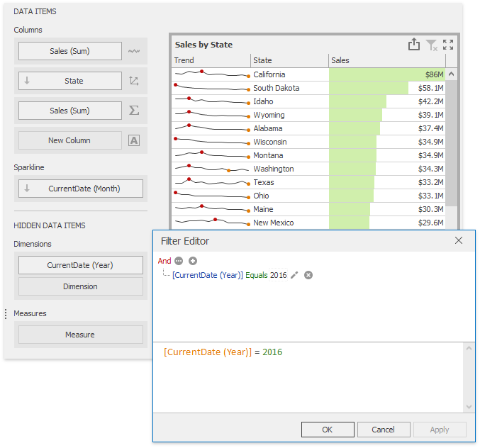Remove the CurrentDate condition with the x icon
The height and width of the screenshot is (448, 480).
308,275
